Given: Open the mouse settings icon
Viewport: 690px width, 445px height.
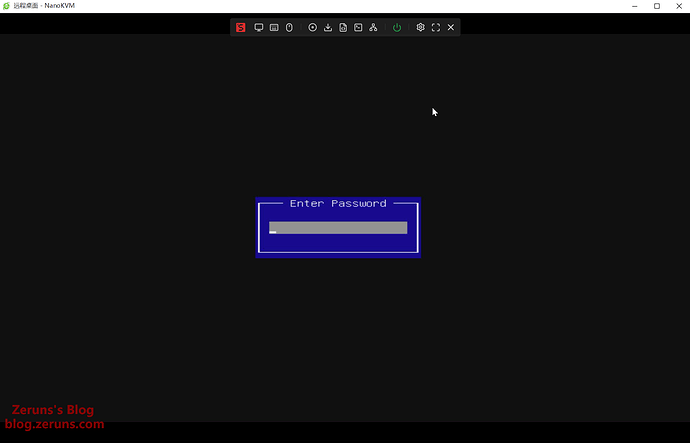Looking at the screenshot, I should (289, 28).
